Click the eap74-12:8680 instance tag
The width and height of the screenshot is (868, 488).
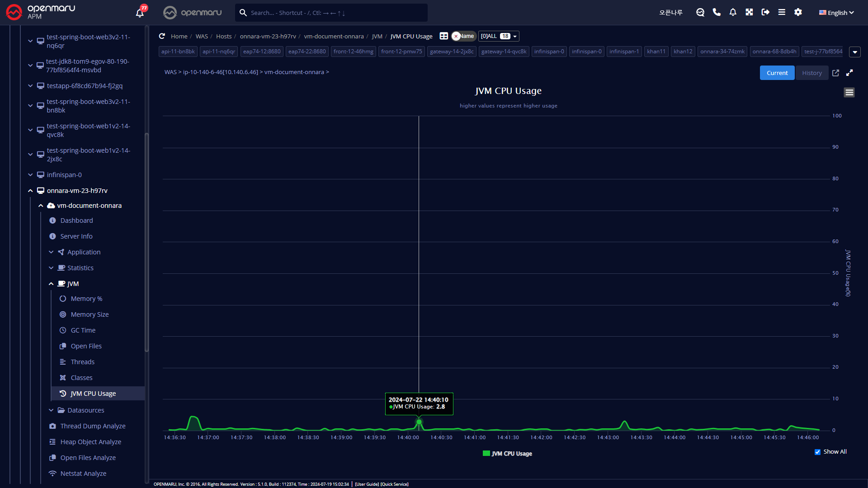click(262, 52)
